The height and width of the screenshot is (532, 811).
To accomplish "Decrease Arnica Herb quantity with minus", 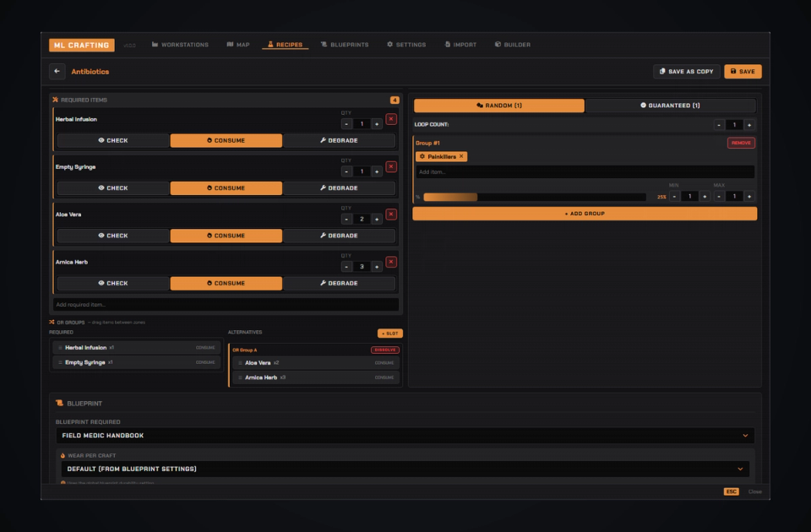I will (346, 267).
